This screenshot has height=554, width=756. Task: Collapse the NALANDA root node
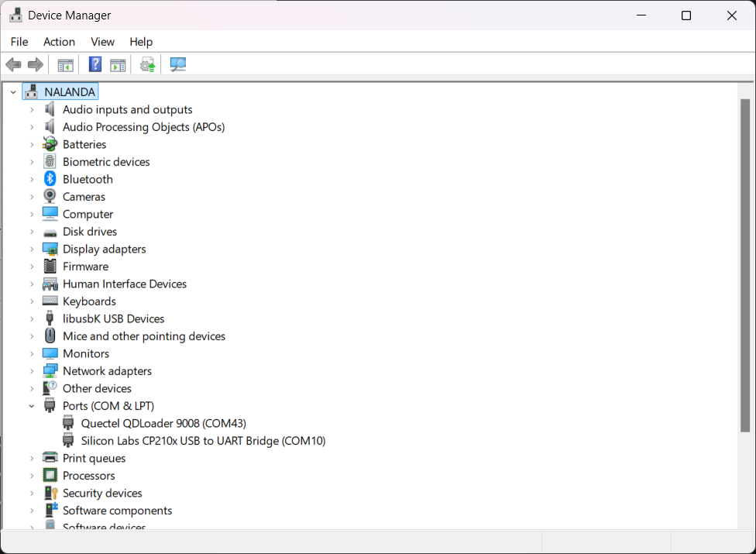pos(13,92)
